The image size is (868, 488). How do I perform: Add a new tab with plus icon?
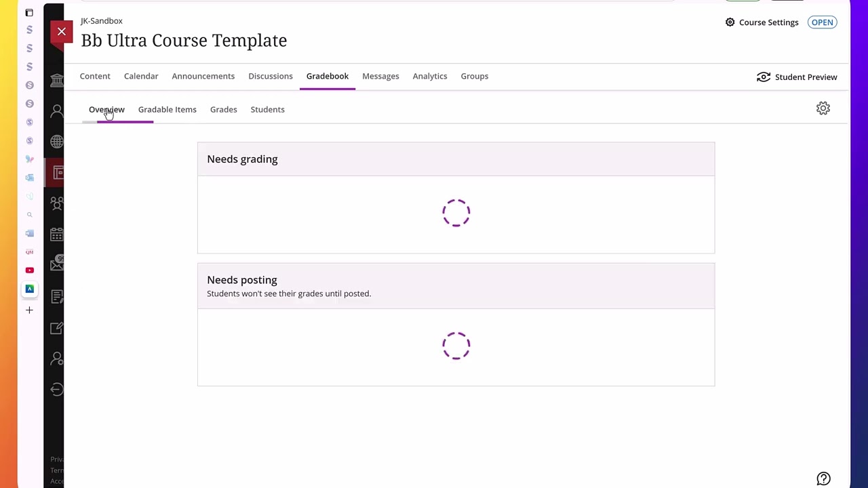click(x=29, y=310)
